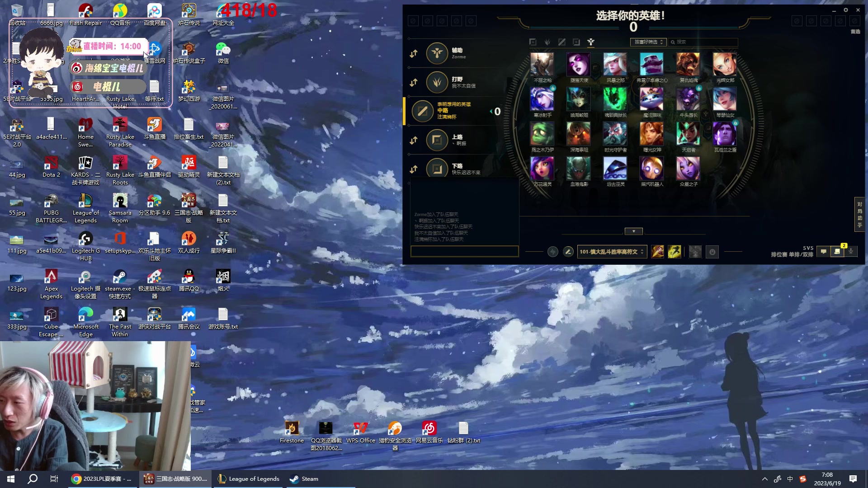Open the Dota 2 desktop shortcut
Screen dimensions: 868x488
(x=51, y=167)
